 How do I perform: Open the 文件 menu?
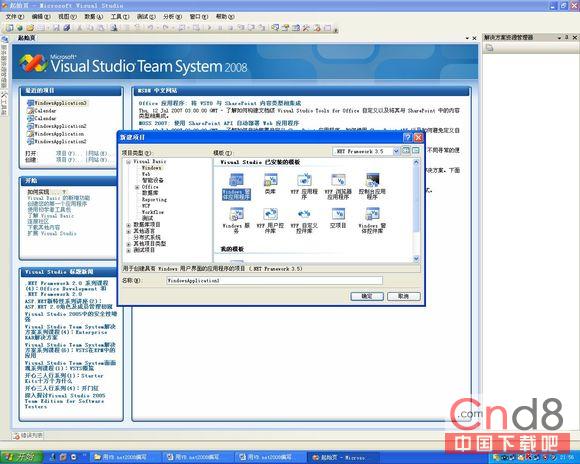click(14, 17)
